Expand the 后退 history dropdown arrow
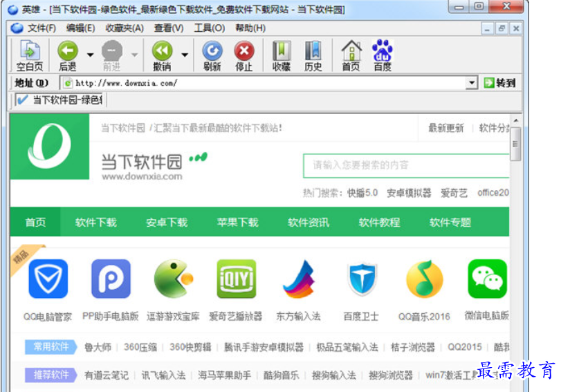This screenshot has width=561, height=392. [90, 55]
